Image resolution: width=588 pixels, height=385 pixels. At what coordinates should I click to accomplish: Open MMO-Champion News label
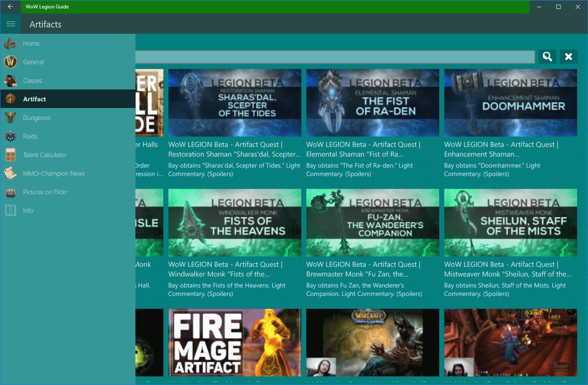point(54,174)
